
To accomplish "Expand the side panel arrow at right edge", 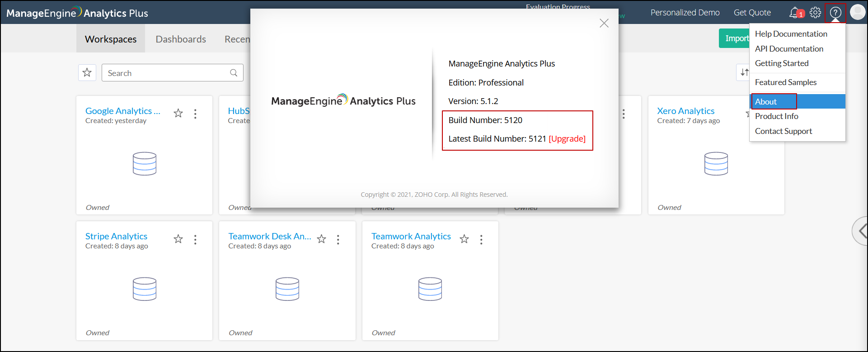I will point(861,231).
